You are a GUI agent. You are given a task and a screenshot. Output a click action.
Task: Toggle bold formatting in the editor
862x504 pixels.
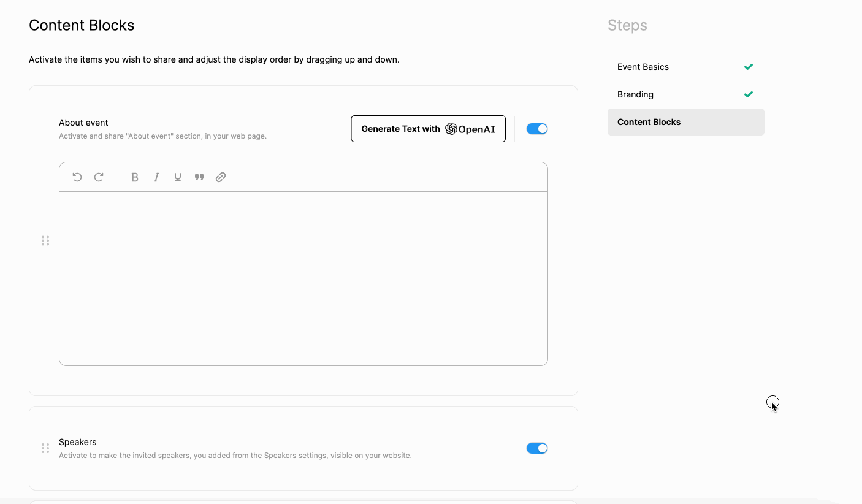tap(135, 177)
